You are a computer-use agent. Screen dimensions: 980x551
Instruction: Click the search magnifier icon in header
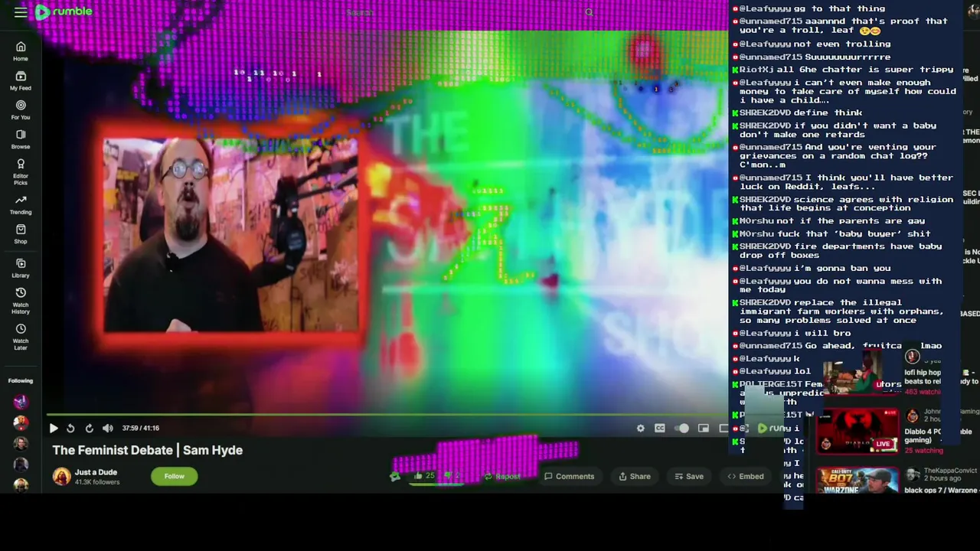(589, 12)
